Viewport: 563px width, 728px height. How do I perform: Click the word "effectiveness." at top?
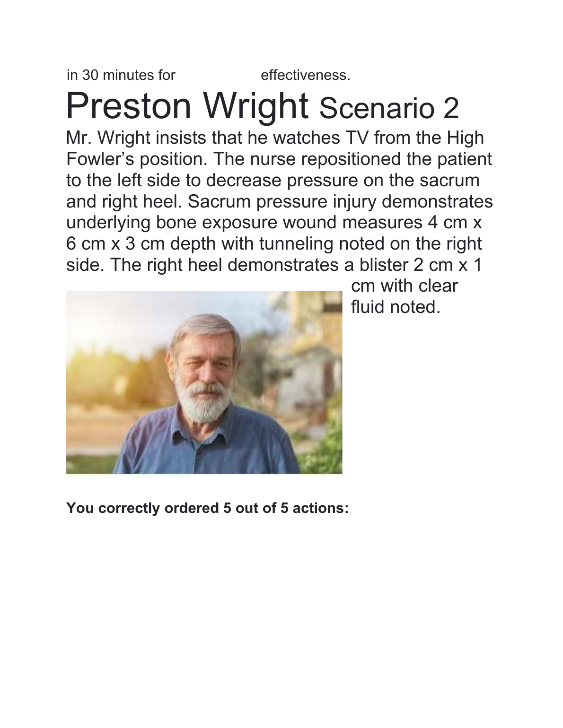305,75
